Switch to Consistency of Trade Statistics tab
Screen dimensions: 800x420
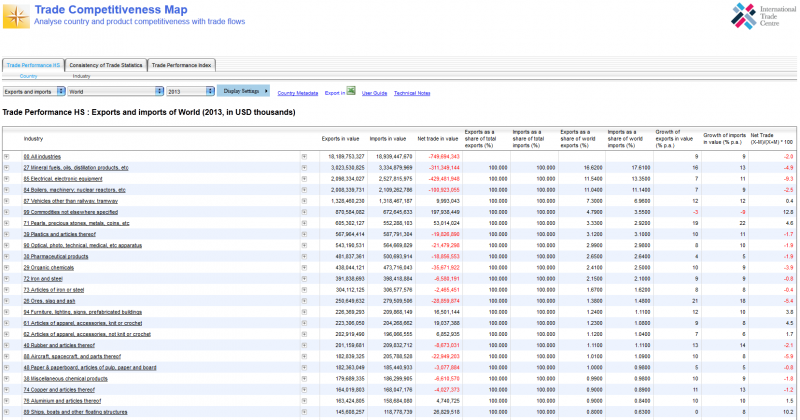pyautogui.click(x=105, y=64)
